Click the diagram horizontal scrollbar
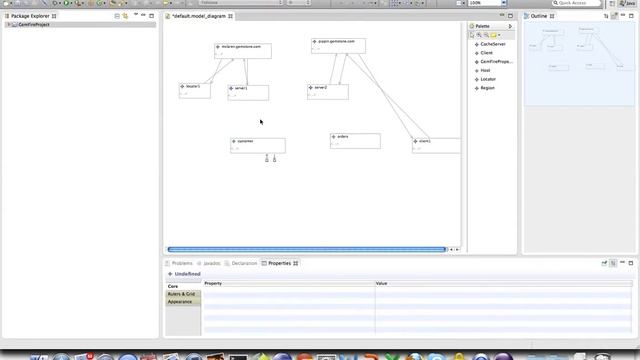This screenshot has height=360, width=640. (307, 249)
